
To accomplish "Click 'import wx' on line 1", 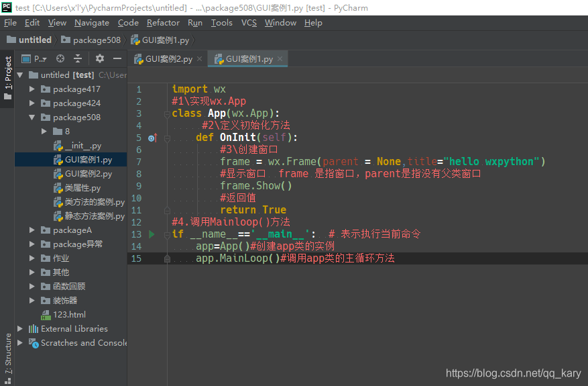I will pos(198,89).
